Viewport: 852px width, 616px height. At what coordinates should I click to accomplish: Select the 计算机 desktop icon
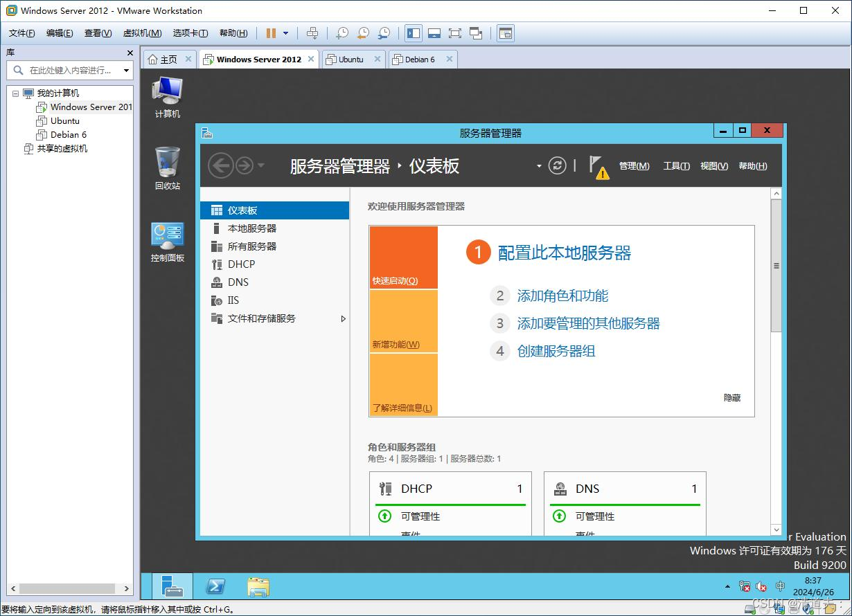(x=167, y=97)
